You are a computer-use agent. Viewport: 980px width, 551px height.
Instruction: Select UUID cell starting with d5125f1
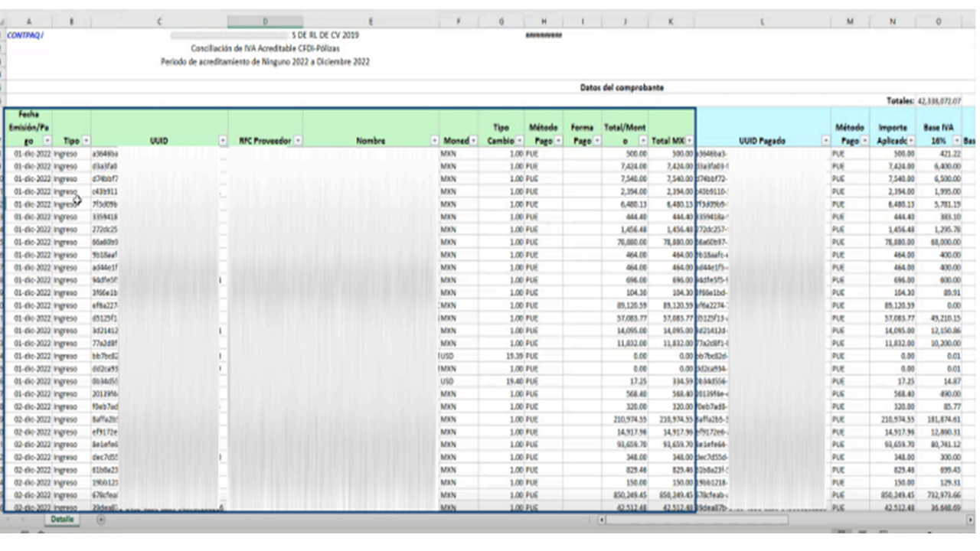pyautogui.click(x=159, y=318)
